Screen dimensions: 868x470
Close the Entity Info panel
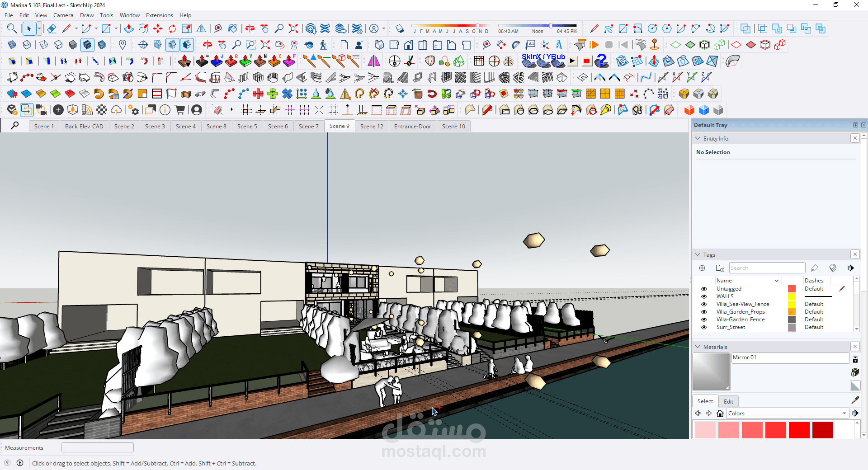pos(855,138)
